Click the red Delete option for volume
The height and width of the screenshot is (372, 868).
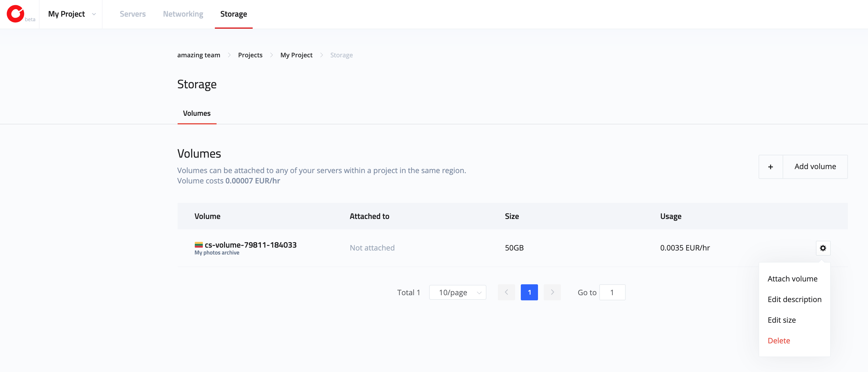tap(778, 340)
